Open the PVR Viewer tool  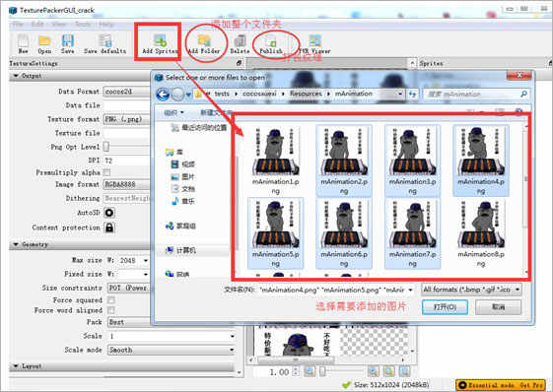tap(314, 44)
